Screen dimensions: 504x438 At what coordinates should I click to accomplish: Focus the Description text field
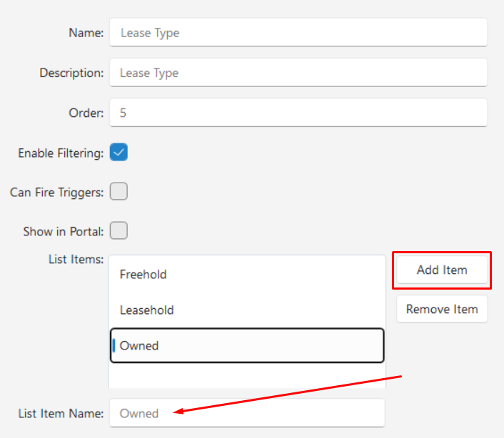click(x=298, y=73)
